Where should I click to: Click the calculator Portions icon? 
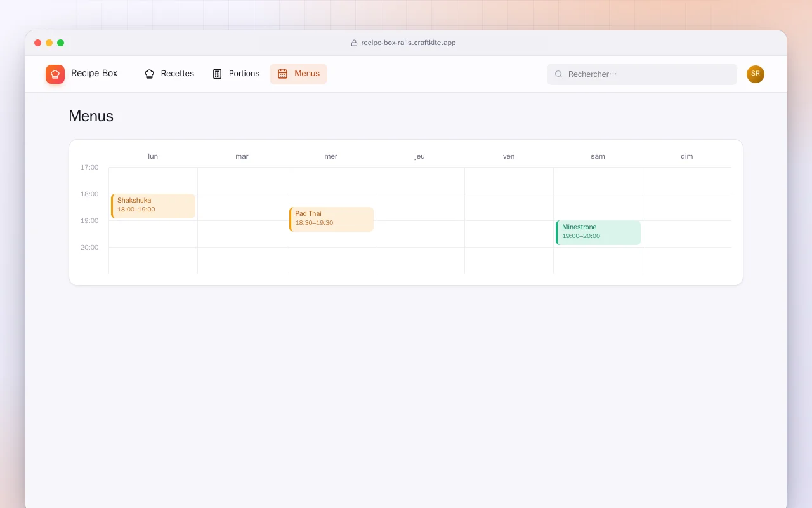(x=217, y=74)
